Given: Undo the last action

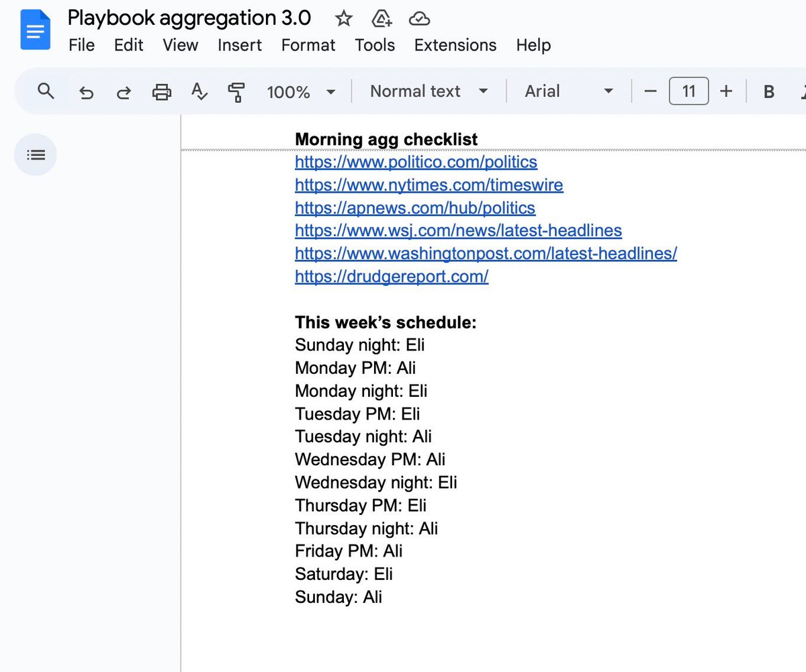Looking at the screenshot, I should 86,92.
